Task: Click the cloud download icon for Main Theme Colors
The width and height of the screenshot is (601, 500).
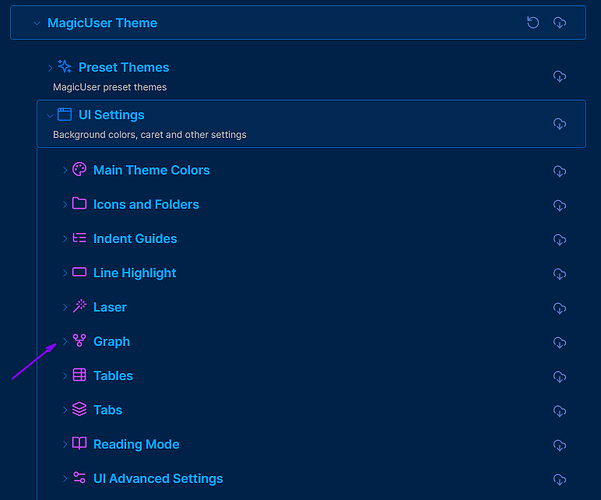Action: (560, 171)
